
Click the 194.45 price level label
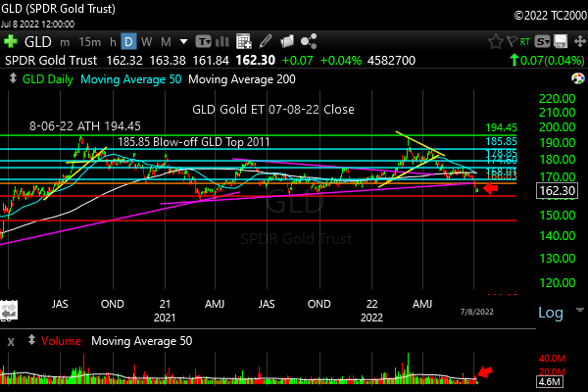[502, 127]
